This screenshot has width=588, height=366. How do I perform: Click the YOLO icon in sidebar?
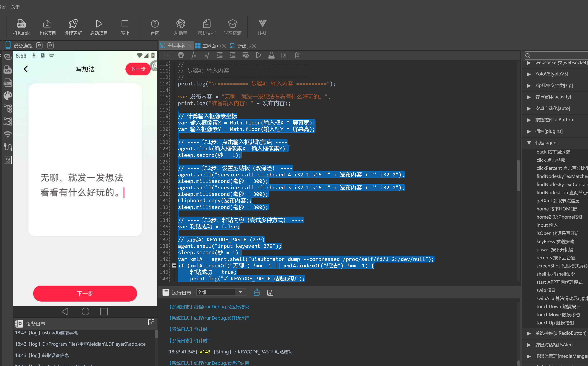pyautogui.click(x=8, y=160)
